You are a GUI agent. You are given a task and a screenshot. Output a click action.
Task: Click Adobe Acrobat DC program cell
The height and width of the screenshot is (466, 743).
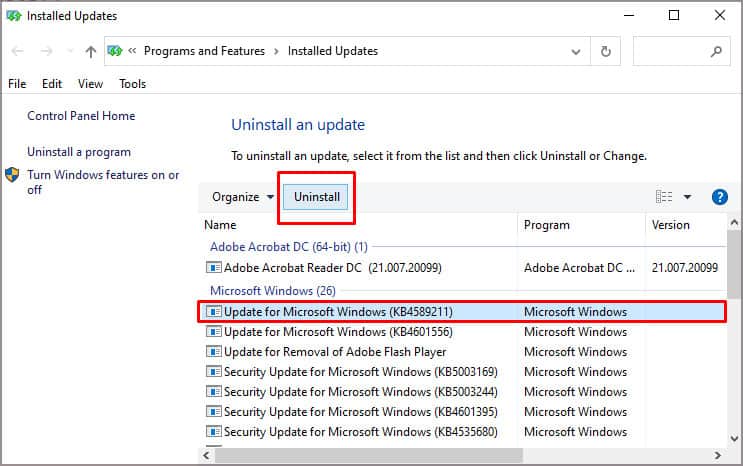tap(580, 268)
